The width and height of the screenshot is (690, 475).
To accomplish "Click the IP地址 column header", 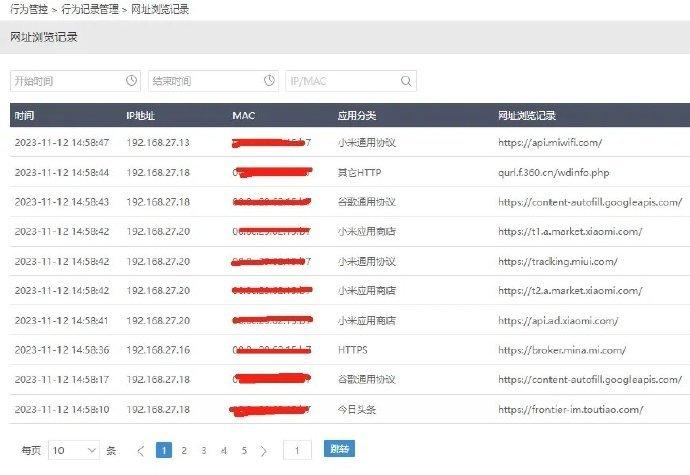I will 140,115.
